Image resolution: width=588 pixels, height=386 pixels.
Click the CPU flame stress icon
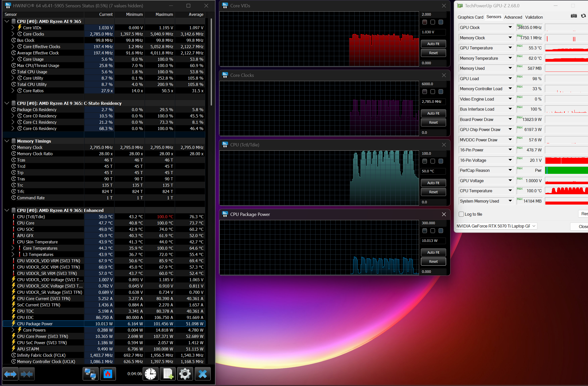[x=108, y=374]
